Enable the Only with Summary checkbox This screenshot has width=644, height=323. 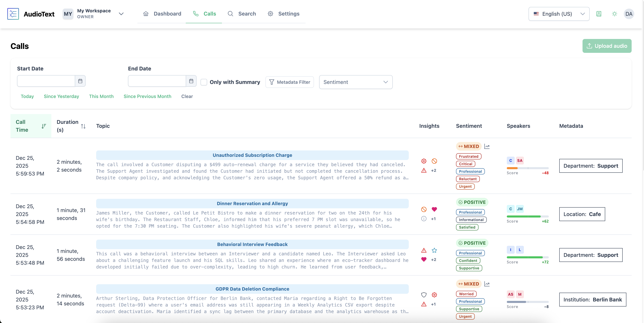(x=204, y=82)
